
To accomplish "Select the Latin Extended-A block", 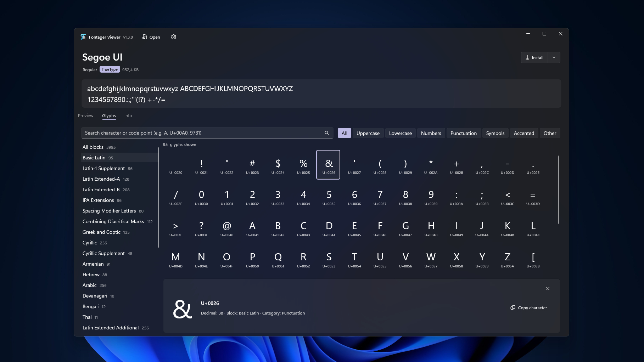I will (x=119, y=179).
